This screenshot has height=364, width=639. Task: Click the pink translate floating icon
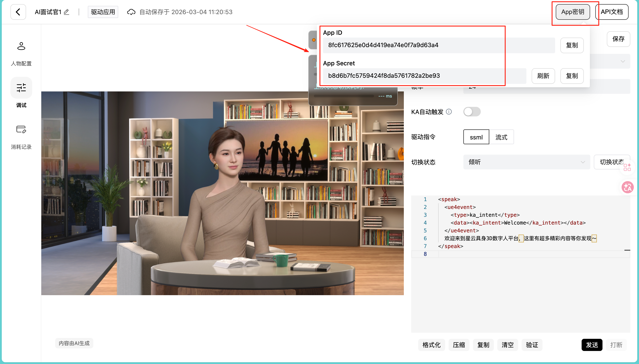(x=627, y=187)
